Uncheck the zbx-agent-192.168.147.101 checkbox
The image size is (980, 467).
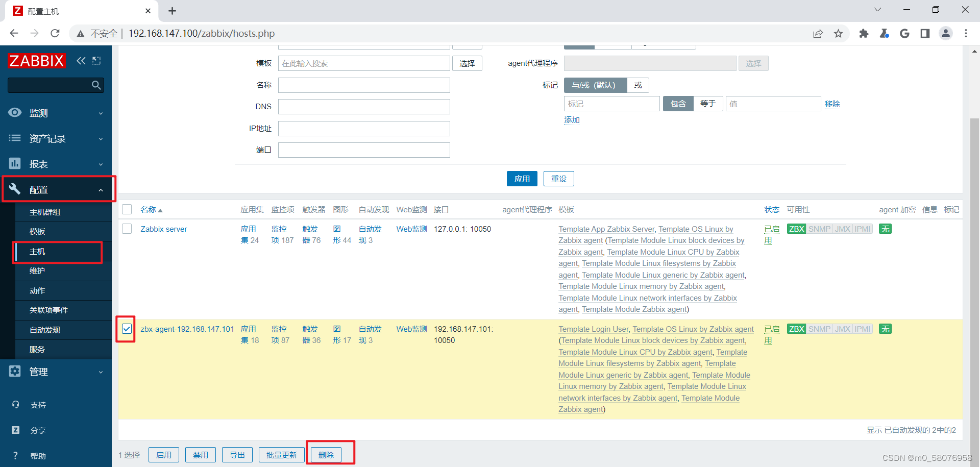(127, 329)
